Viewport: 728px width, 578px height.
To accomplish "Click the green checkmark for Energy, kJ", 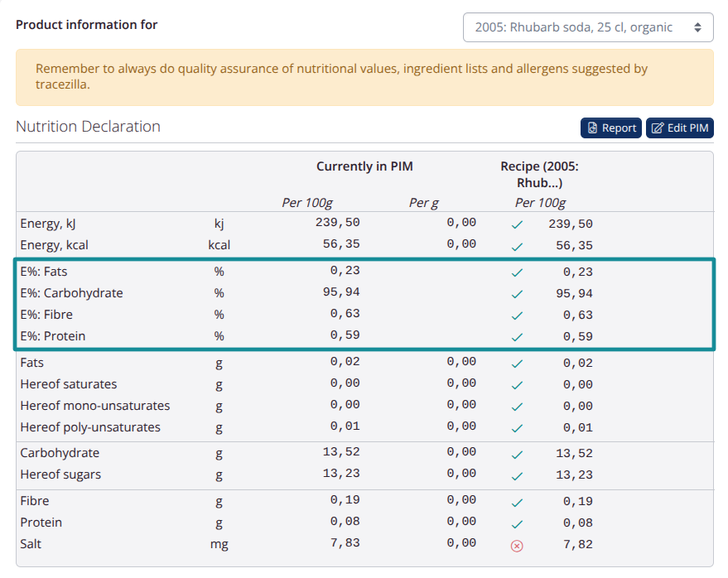I will click(x=517, y=224).
